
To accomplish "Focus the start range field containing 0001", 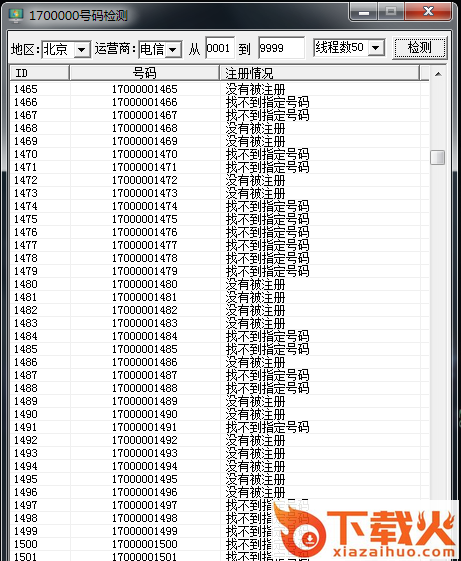I will point(220,48).
